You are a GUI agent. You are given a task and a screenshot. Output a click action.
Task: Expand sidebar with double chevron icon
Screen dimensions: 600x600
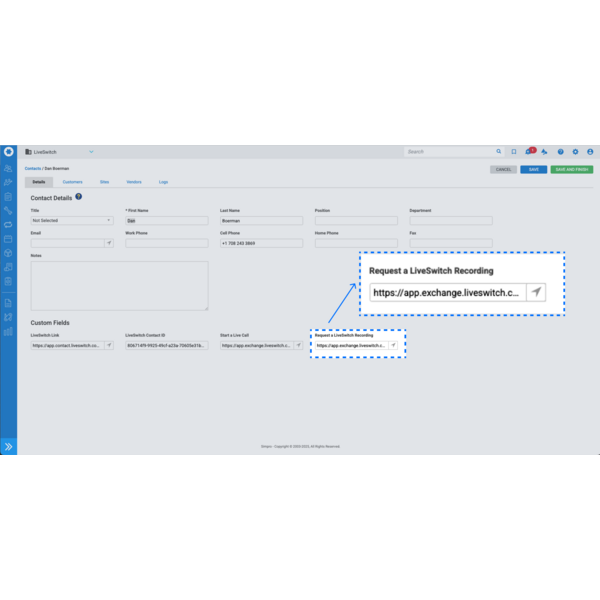8,447
